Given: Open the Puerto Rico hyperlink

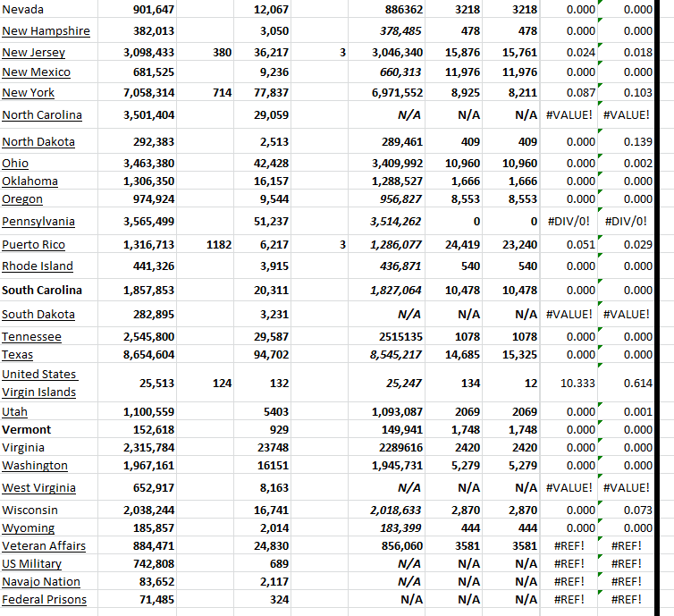Looking at the screenshot, I should [x=34, y=245].
